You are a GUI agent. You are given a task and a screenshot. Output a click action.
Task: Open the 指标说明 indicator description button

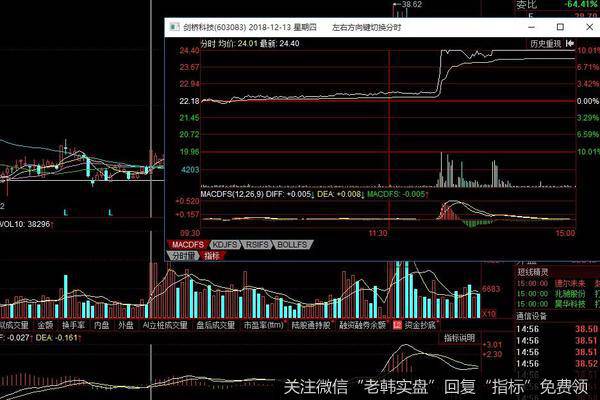[x=459, y=338]
